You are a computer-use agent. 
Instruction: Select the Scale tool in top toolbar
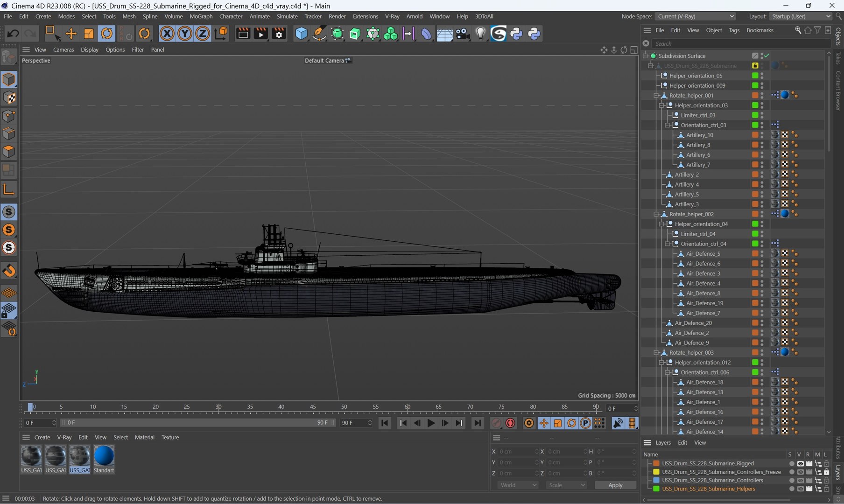(x=89, y=34)
